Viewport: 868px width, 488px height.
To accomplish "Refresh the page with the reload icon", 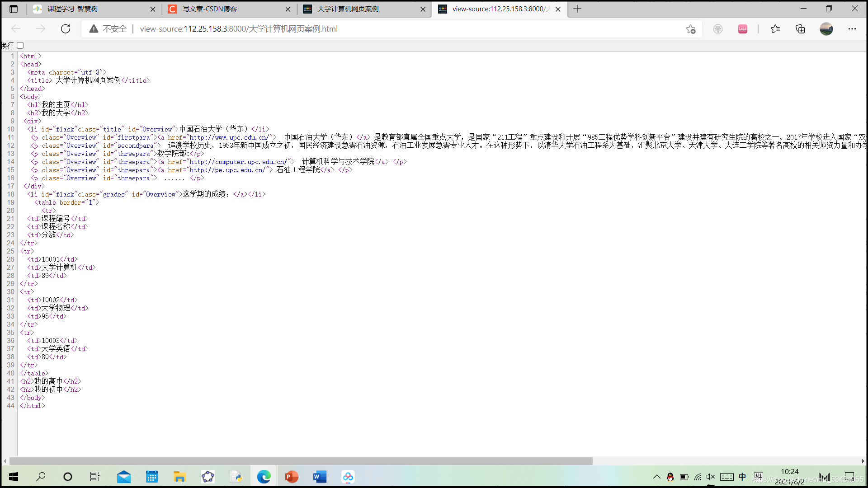I will [x=66, y=29].
